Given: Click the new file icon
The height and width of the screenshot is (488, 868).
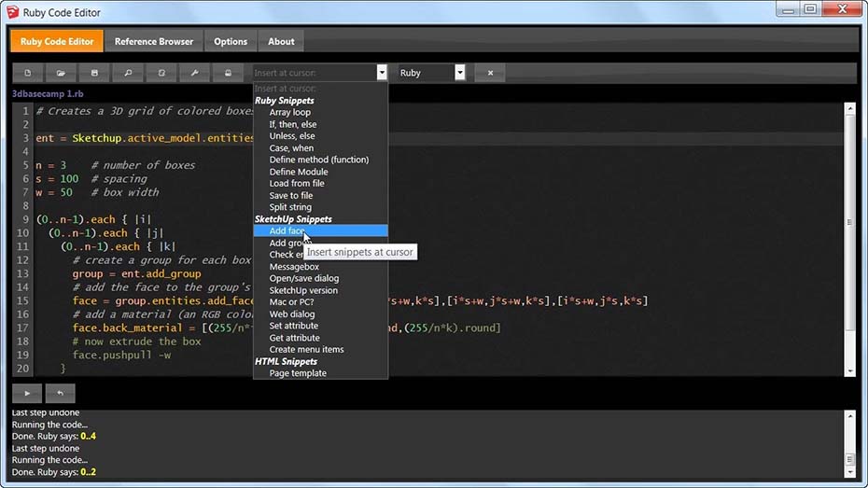Looking at the screenshot, I should (x=28, y=73).
